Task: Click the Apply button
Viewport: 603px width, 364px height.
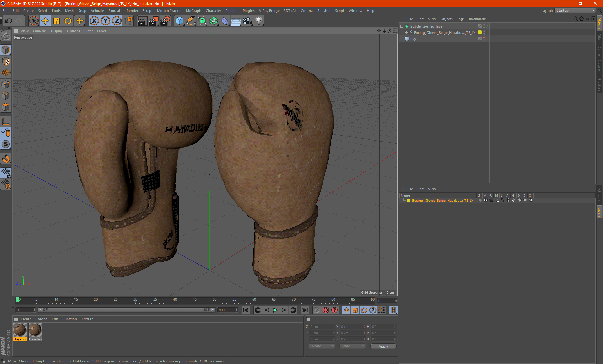Action: coord(383,346)
